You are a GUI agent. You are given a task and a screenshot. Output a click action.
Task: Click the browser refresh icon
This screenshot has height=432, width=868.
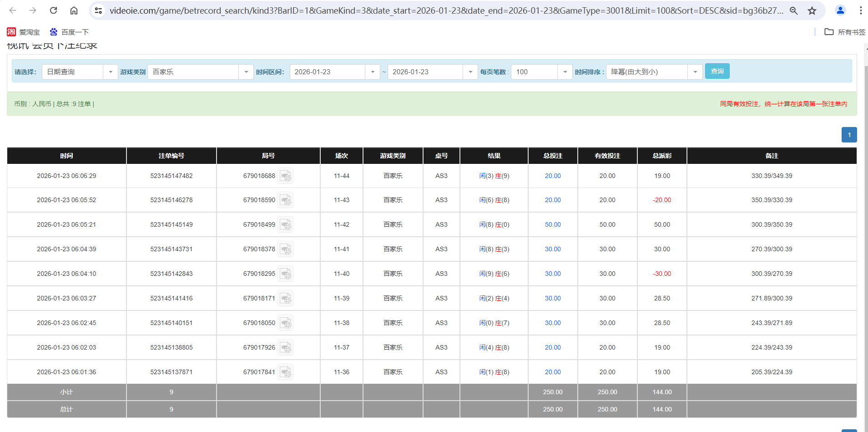pos(53,10)
